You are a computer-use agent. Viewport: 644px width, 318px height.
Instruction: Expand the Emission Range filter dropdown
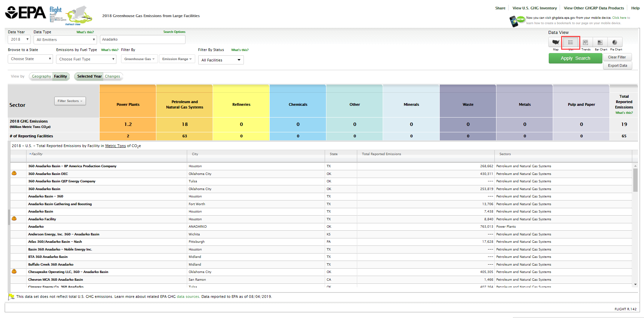tap(177, 59)
